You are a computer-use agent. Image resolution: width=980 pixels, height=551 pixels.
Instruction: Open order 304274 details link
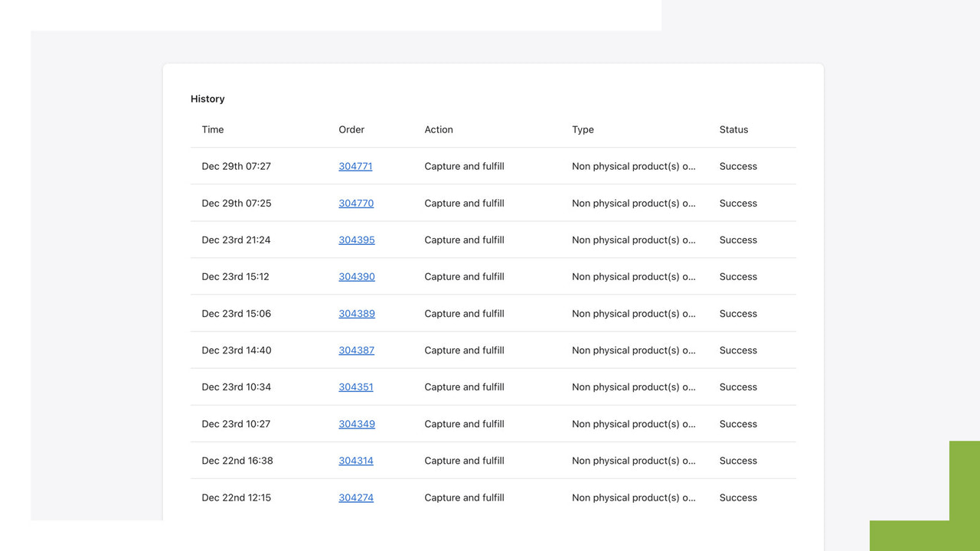point(355,497)
